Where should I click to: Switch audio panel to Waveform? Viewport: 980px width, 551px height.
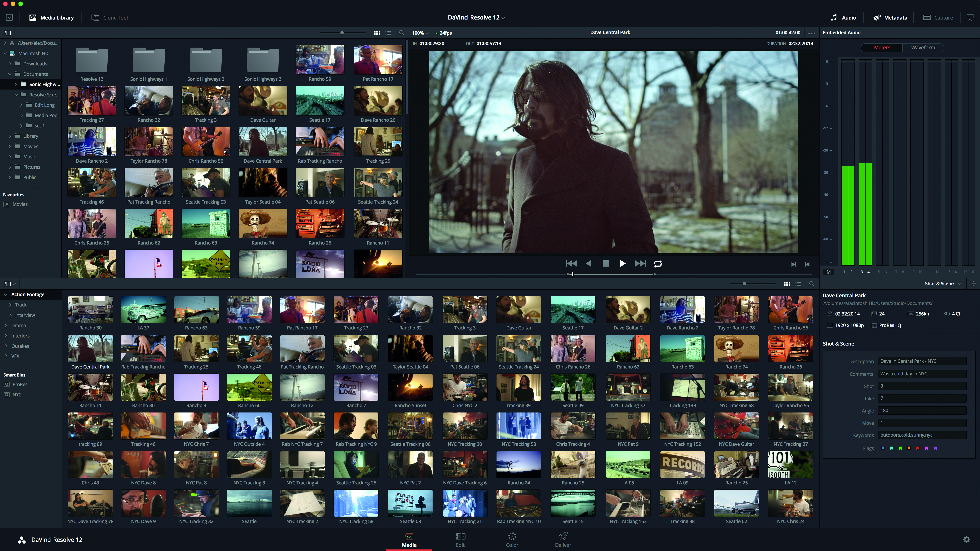[923, 47]
